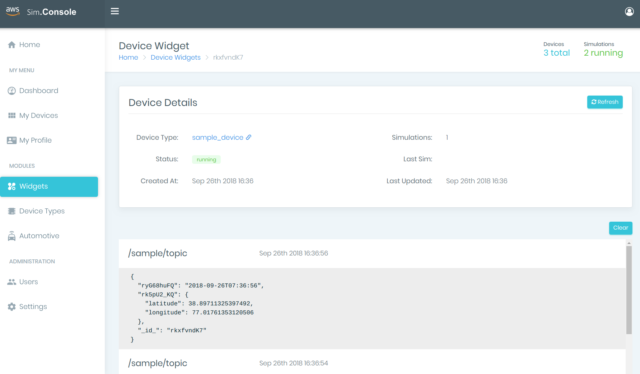Click the Home house icon
Viewport: 640px width, 374px height.
point(12,45)
